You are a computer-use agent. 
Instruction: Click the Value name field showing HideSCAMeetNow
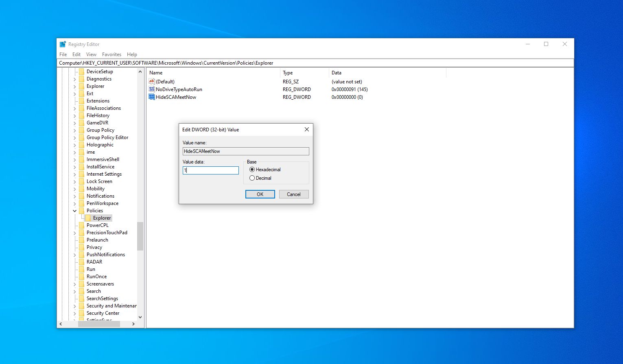coord(246,151)
